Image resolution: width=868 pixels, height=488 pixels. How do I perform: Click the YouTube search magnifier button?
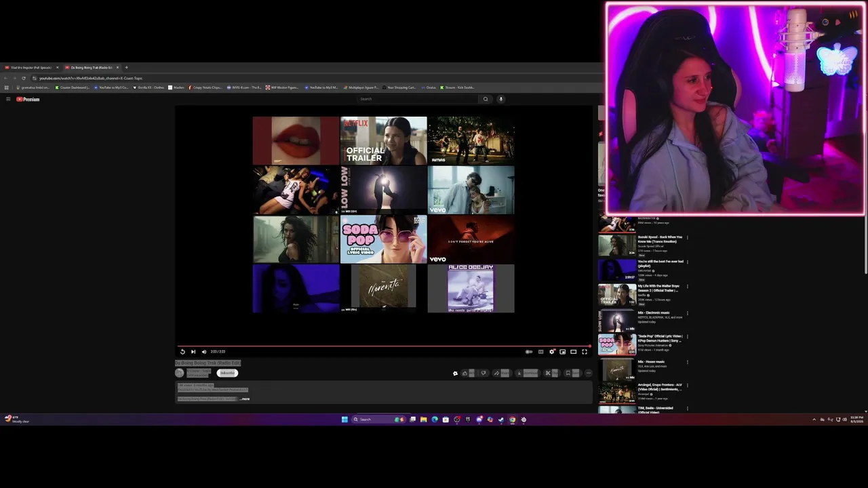pyautogui.click(x=486, y=99)
